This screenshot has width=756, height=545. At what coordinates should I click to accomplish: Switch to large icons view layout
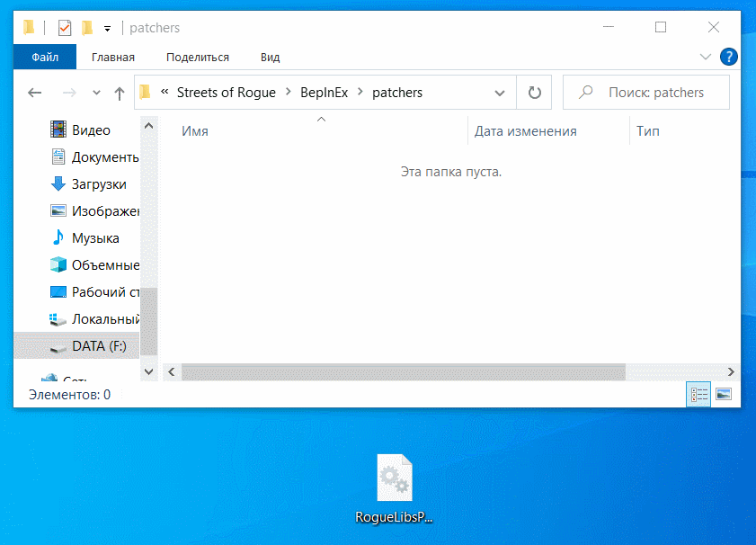click(x=724, y=395)
